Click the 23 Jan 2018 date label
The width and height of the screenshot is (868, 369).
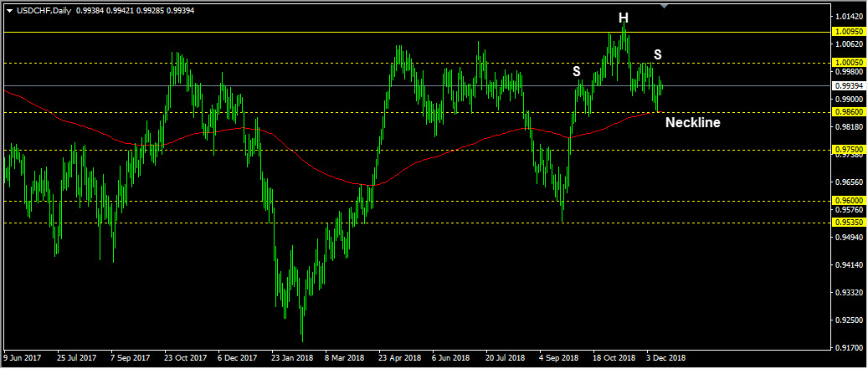click(291, 357)
